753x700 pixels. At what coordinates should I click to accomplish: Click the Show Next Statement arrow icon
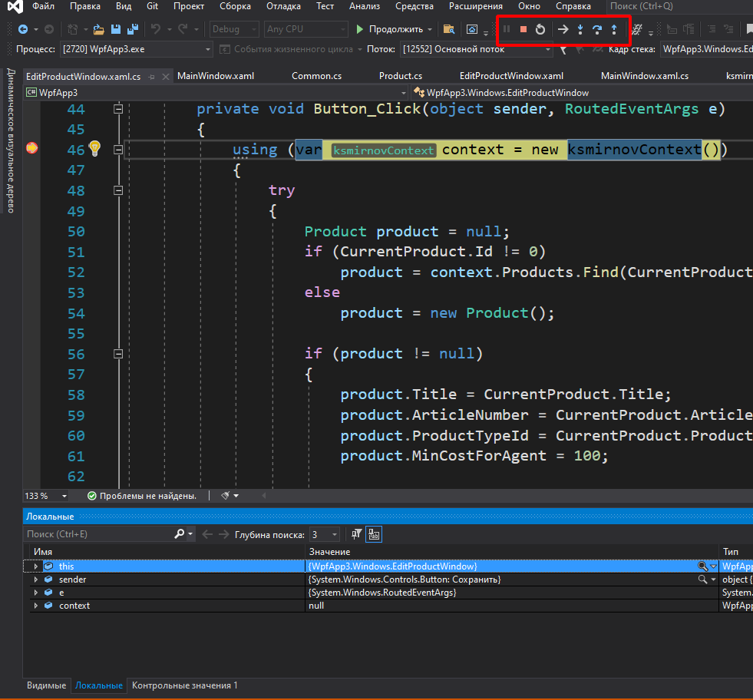coord(563,30)
